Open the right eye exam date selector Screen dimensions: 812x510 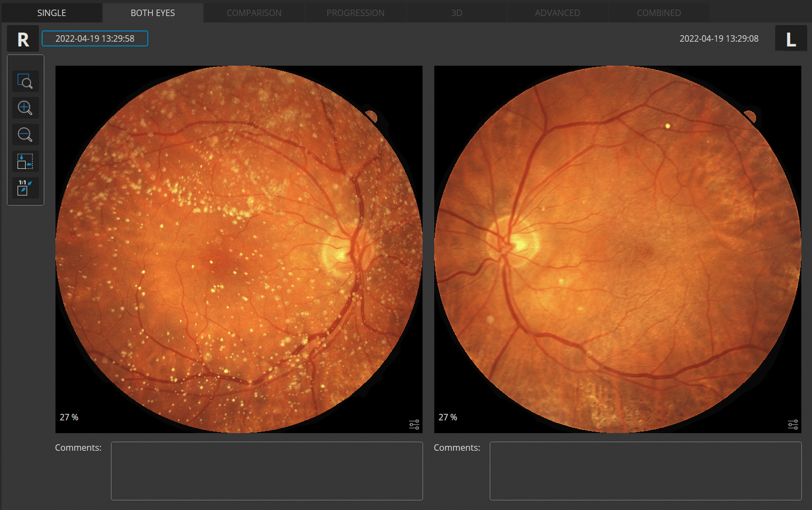point(95,38)
